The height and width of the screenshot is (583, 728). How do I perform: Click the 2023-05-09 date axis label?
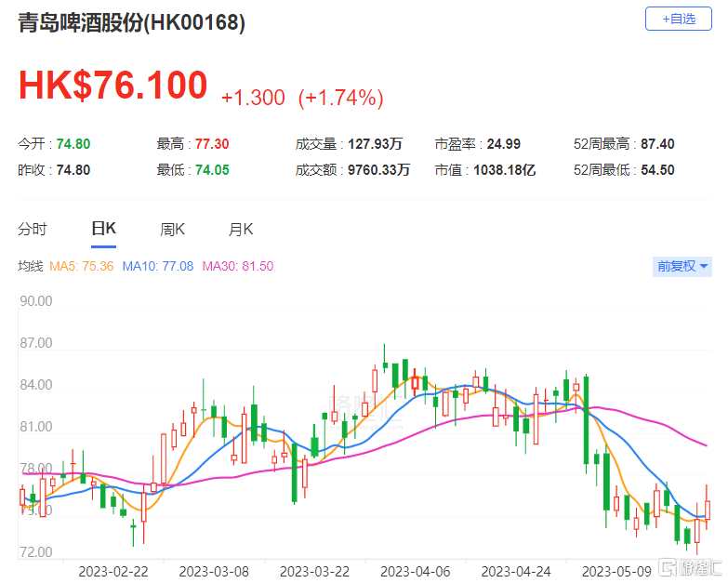click(x=617, y=572)
